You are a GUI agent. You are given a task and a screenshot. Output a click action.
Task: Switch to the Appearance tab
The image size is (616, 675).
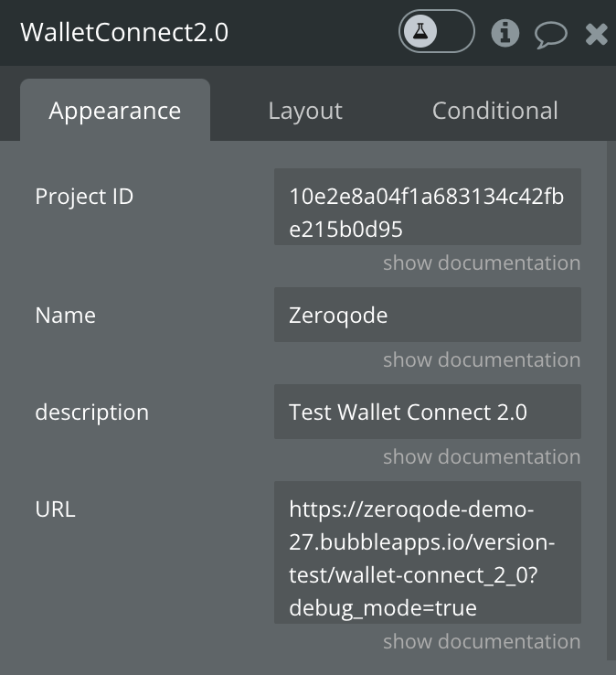115,110
